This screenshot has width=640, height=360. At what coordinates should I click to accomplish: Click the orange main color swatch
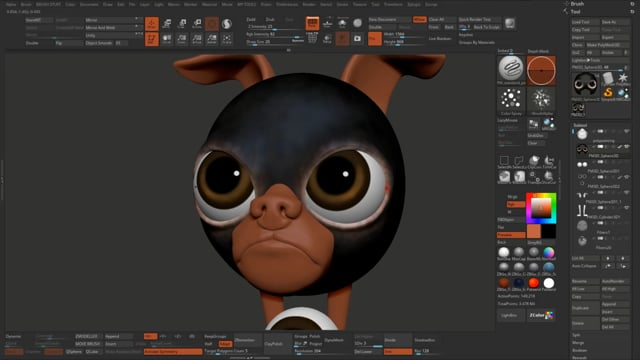[533, 231]
